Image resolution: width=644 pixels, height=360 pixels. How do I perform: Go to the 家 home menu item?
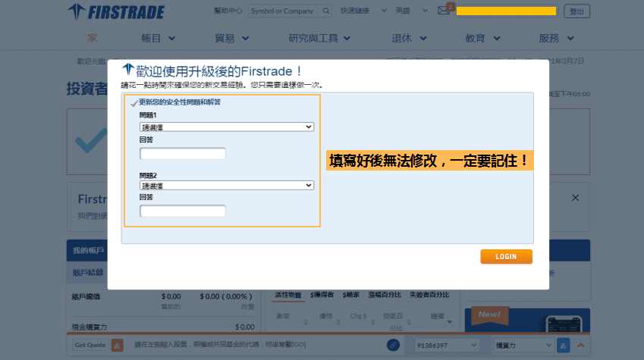point(93,38)
